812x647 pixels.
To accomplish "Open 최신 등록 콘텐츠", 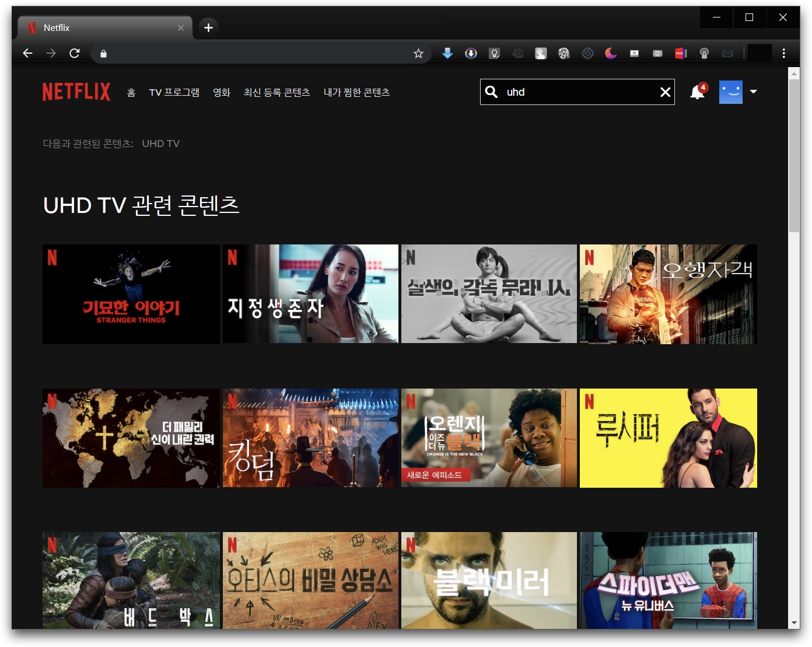I will click(277, 92).
